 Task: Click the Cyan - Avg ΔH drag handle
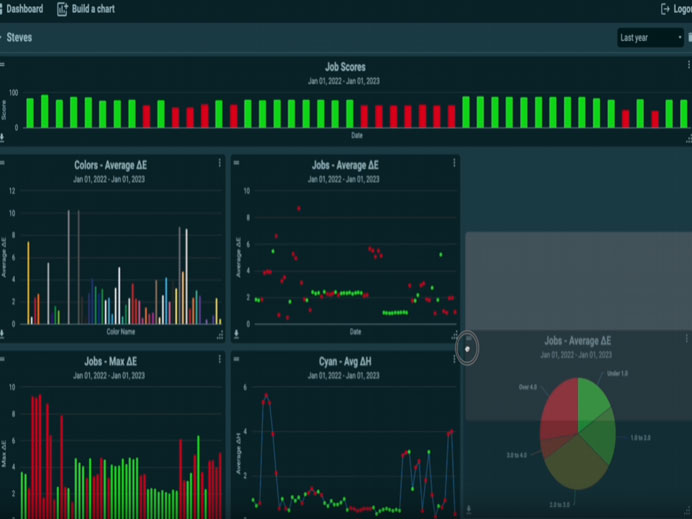(236, 360)
